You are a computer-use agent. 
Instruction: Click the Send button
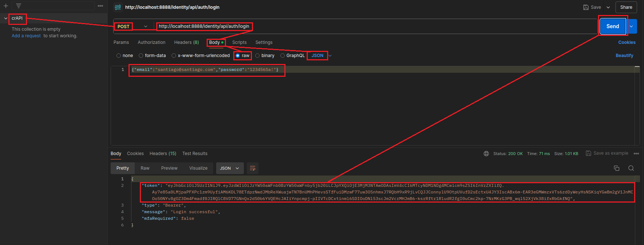[613, 26]
